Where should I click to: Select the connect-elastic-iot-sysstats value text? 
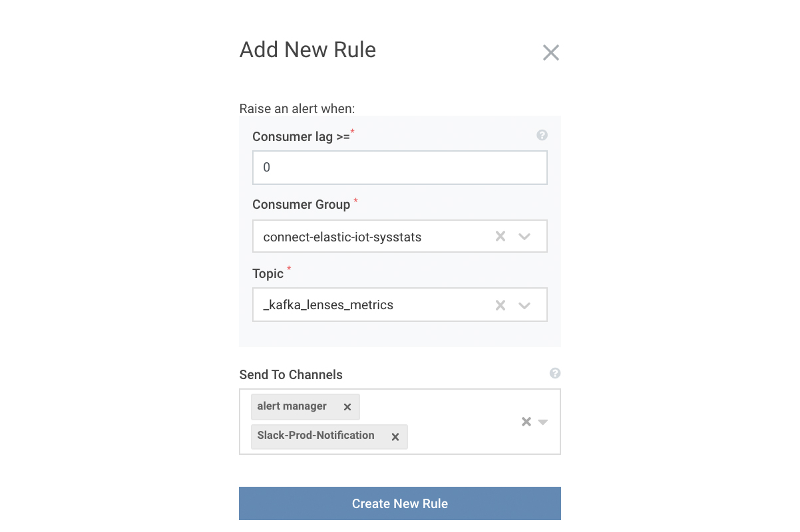342,237
